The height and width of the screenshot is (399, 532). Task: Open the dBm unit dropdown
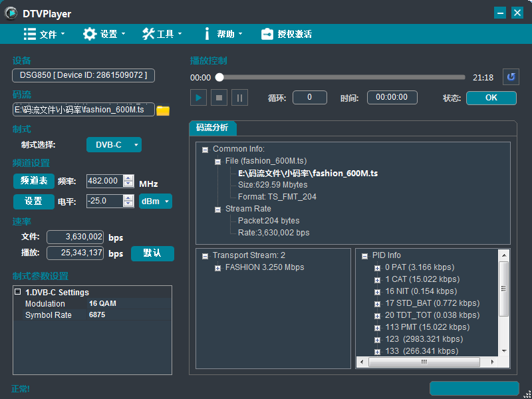[x=156, y=201]
